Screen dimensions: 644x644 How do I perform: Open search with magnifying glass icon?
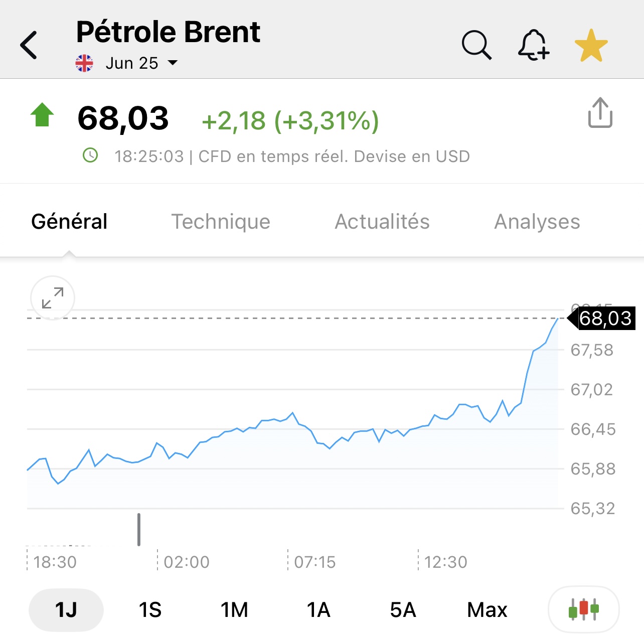pos(476,45)
